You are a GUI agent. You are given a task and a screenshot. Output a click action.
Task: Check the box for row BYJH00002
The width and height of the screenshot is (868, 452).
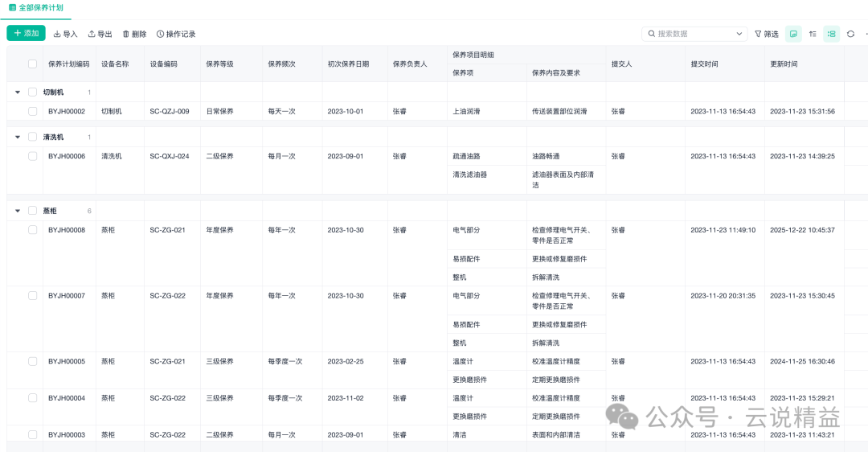click(33, 111)
